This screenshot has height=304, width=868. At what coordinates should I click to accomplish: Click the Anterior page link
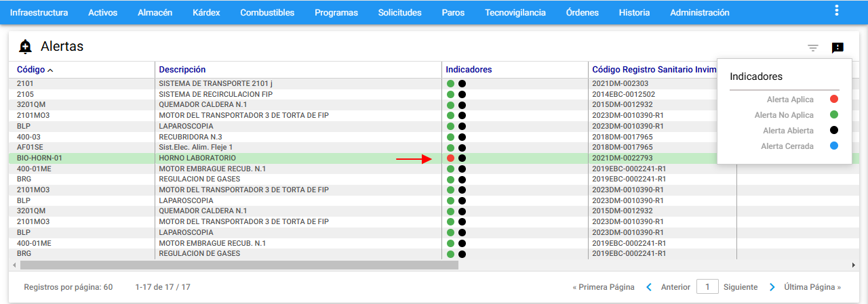[675, 287]
